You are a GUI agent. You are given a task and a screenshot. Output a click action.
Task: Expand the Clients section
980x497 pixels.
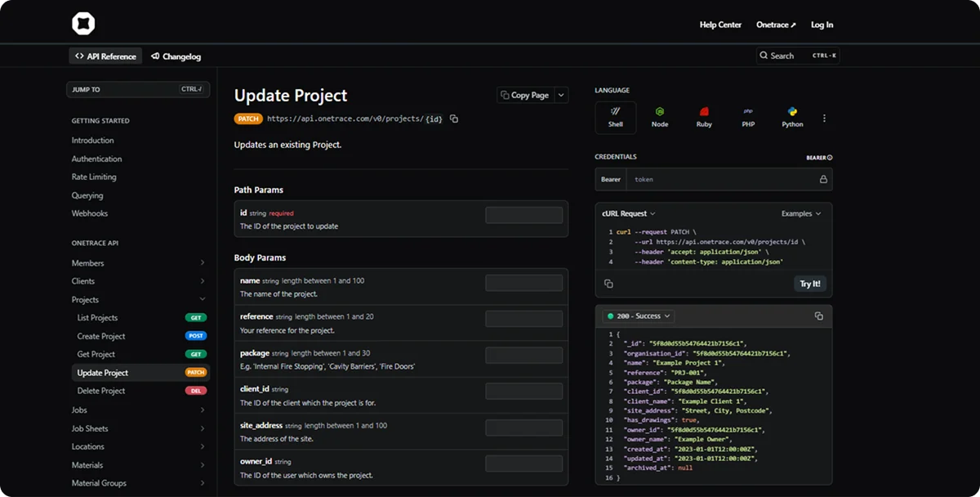point(203,281)
